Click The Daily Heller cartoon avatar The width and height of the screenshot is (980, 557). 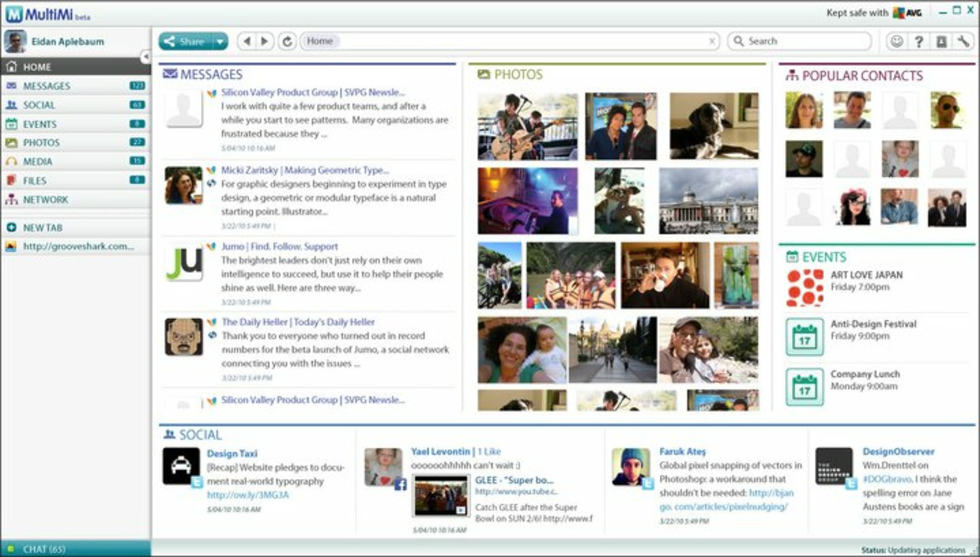(184, 337)
